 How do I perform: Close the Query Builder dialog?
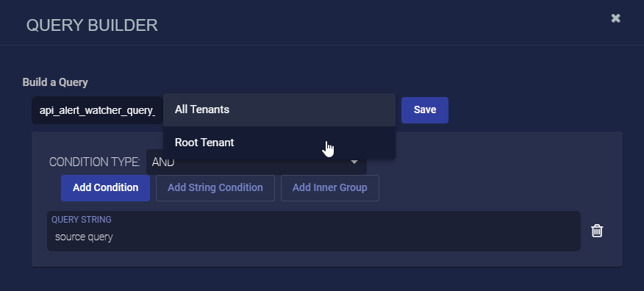click(615, 18)
